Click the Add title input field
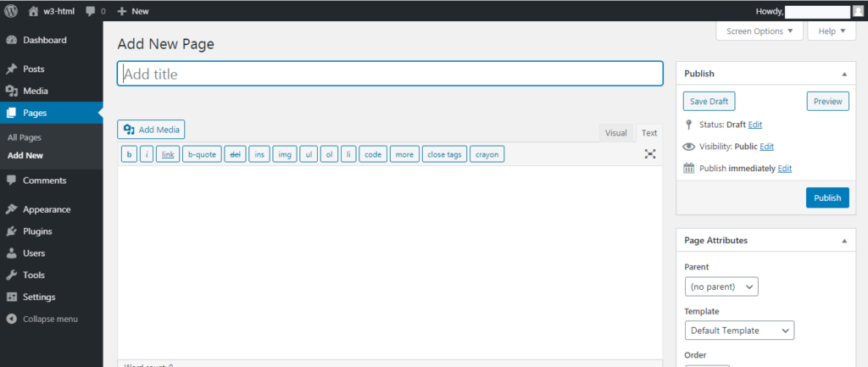This screenshot has height=367, width=868. pos(390,74)
